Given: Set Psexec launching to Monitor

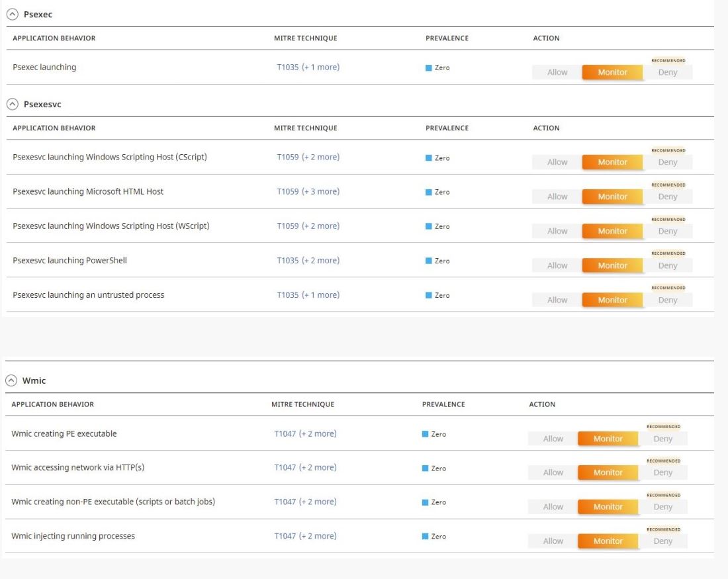Looking at the screenshot, I should (x=612, y=72).
